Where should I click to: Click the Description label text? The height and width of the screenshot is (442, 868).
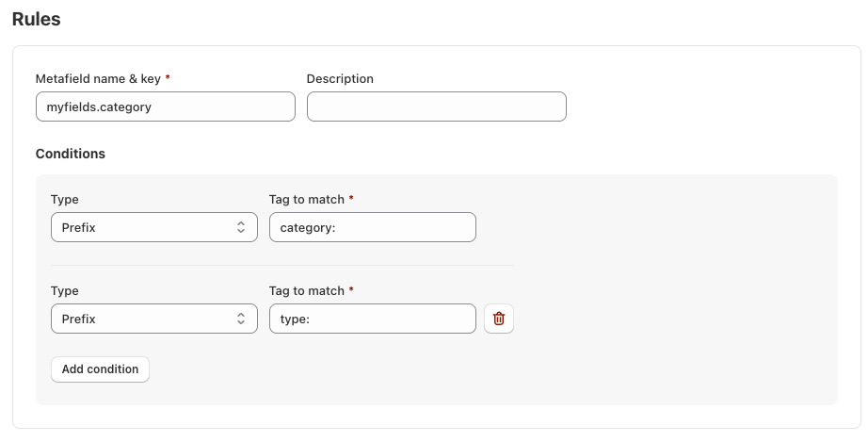coord(340,79)
